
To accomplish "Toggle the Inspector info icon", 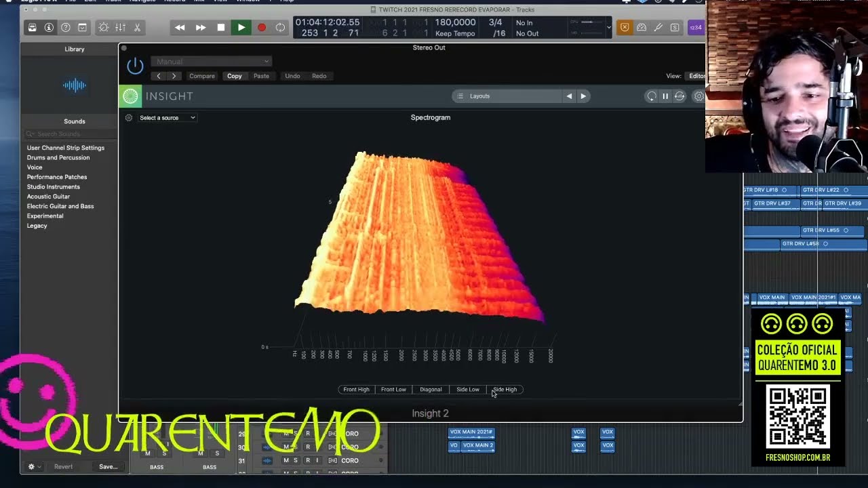I will pyautogui.click(x=49, y=28).
